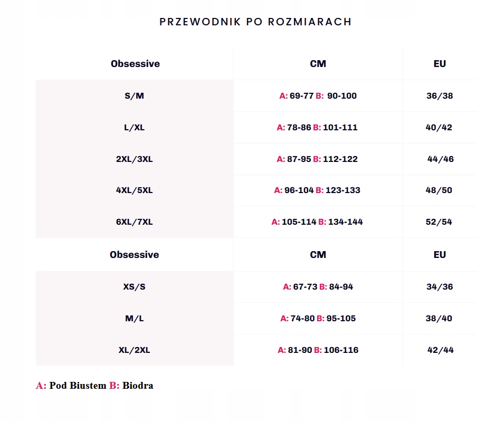Click the 'A: Pod Biustem' legend text
This screenshot has width=504, height=422.
(71, 386)
